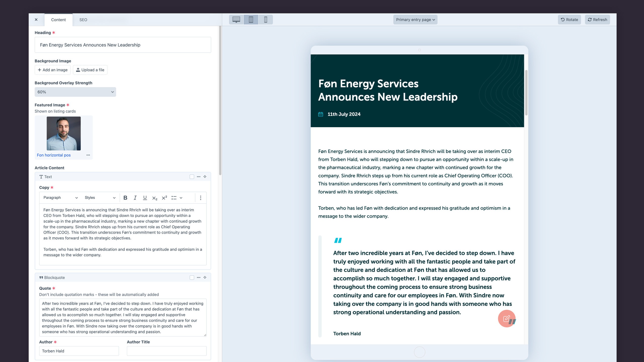The image size is (644, 362).
Task: Click the floating edit pencil button in preview
Action: 506,319
